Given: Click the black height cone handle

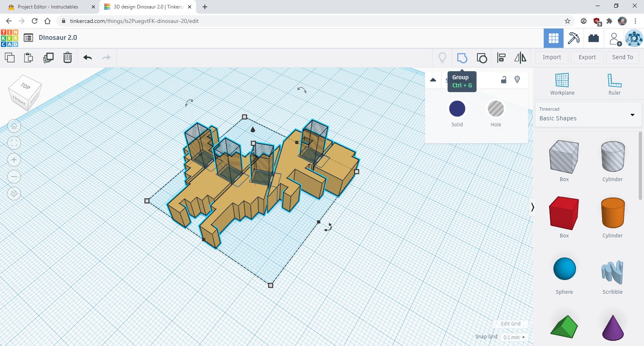Looking at the screenshot, I should (253, 129).
